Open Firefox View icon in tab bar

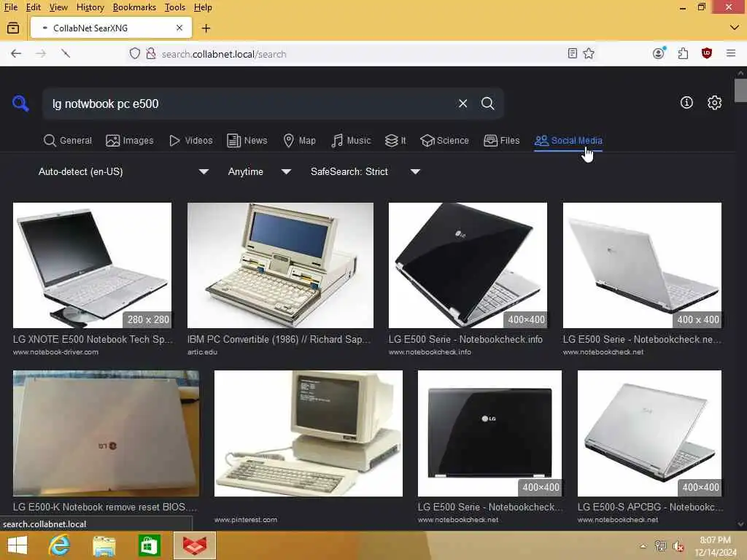[13, 28]
